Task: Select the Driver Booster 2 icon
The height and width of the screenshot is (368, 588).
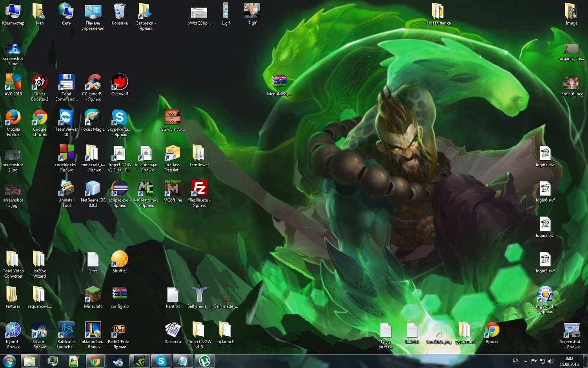Action: click(40, 82)
